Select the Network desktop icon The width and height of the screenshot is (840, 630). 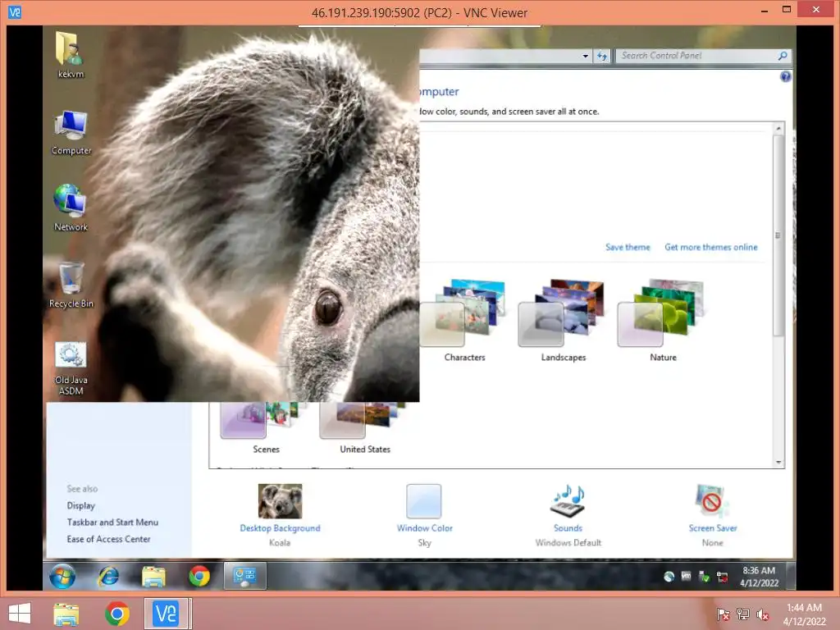click(x=71, y=208)
